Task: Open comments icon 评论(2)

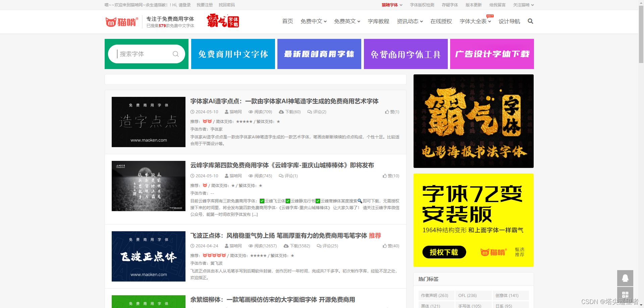Action: (x=310, y=112)
